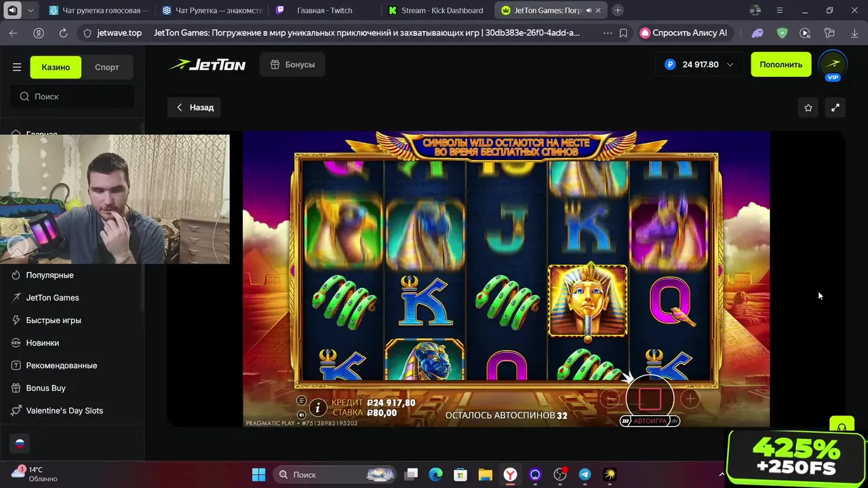Open Быстрые игры category
The width and height of the screenshot is (868, 488).
(54, 320)
